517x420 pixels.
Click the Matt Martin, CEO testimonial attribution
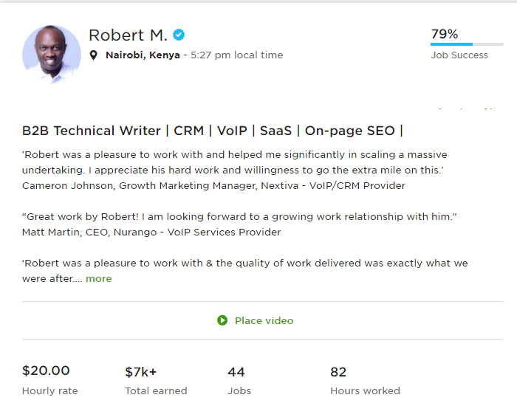[x=151, y=233]
